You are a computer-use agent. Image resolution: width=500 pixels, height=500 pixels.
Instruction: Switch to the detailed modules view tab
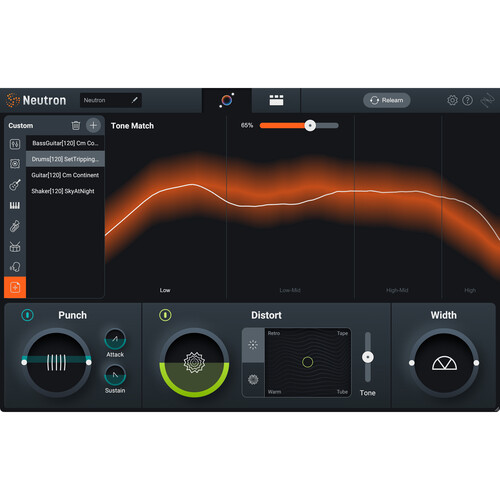[x=276, y=100]
